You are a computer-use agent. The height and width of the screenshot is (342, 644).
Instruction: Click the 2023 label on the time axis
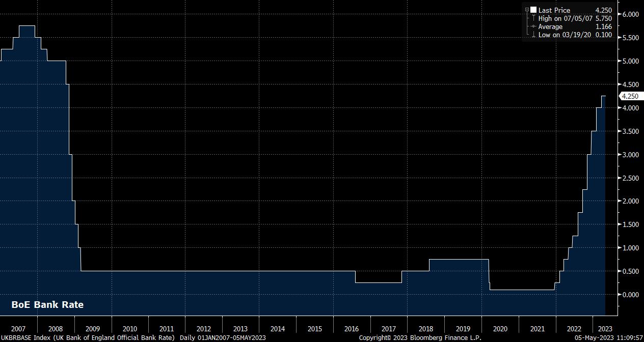coord(605,329)
